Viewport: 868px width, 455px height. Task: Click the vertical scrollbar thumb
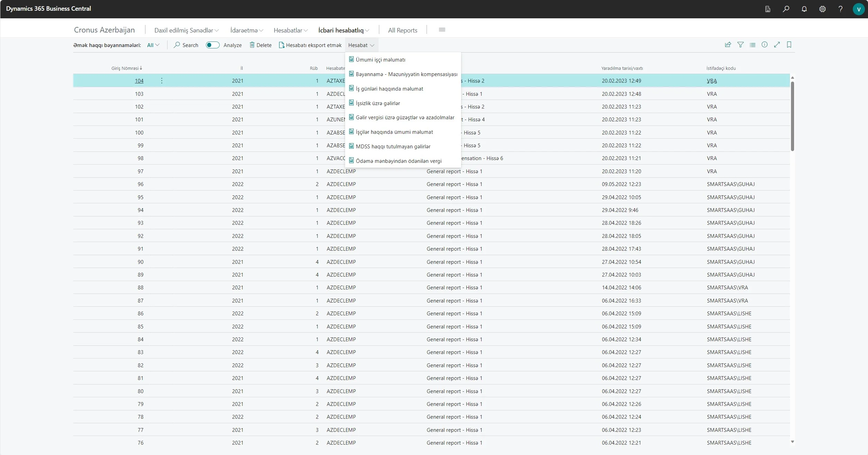coord(792,116)
